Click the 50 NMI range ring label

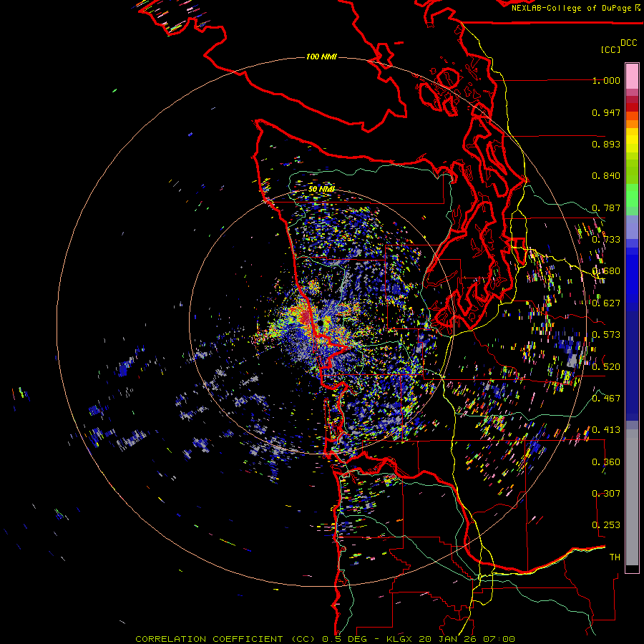coord(321,189)
